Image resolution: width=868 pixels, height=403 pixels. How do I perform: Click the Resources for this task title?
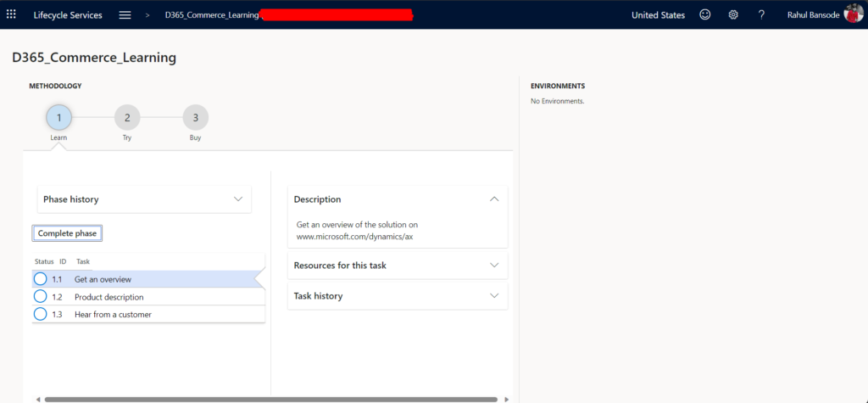340,265
